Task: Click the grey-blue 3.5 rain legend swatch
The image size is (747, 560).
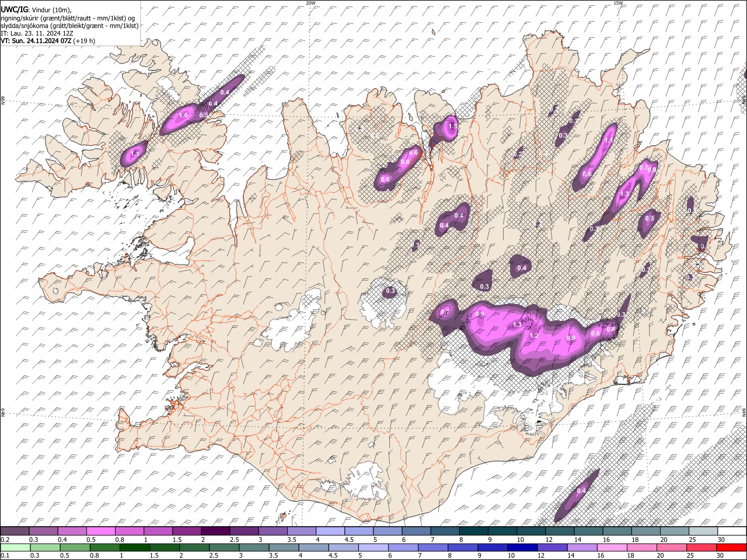Action: (x=284, y=547)
